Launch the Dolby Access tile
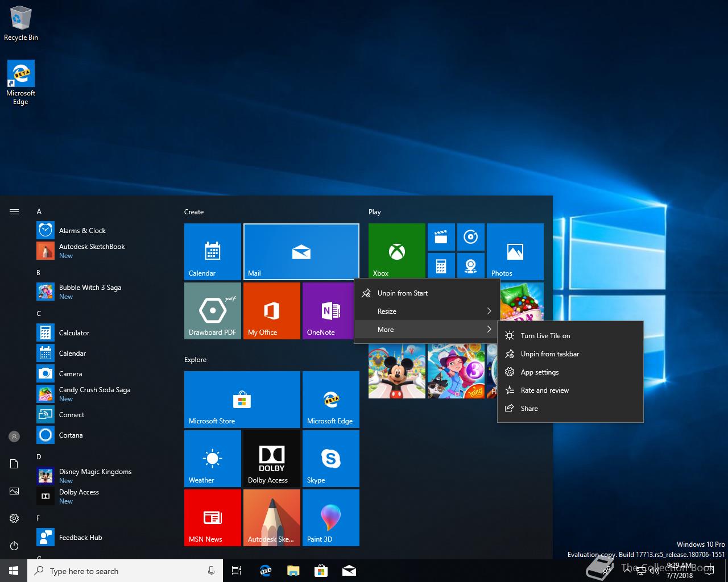Image resolution: width=728 pixels, height=582 pixels. pos(272,459)
